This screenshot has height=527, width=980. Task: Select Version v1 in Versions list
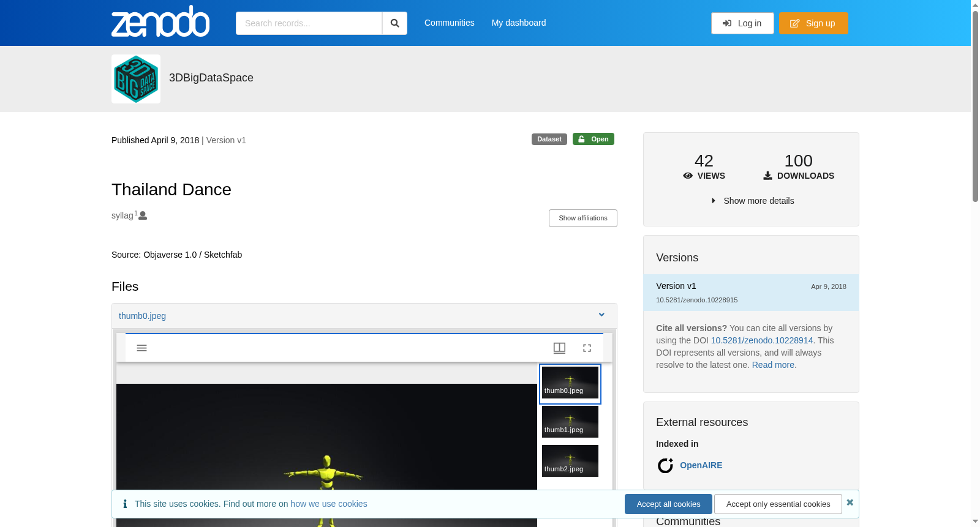click(x=751, y=293)
